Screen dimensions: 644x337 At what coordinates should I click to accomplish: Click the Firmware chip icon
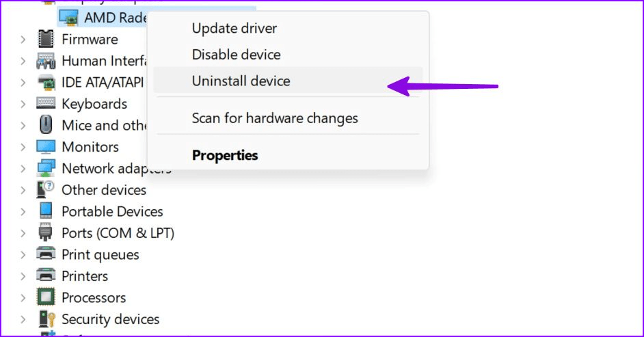point(45,39)
